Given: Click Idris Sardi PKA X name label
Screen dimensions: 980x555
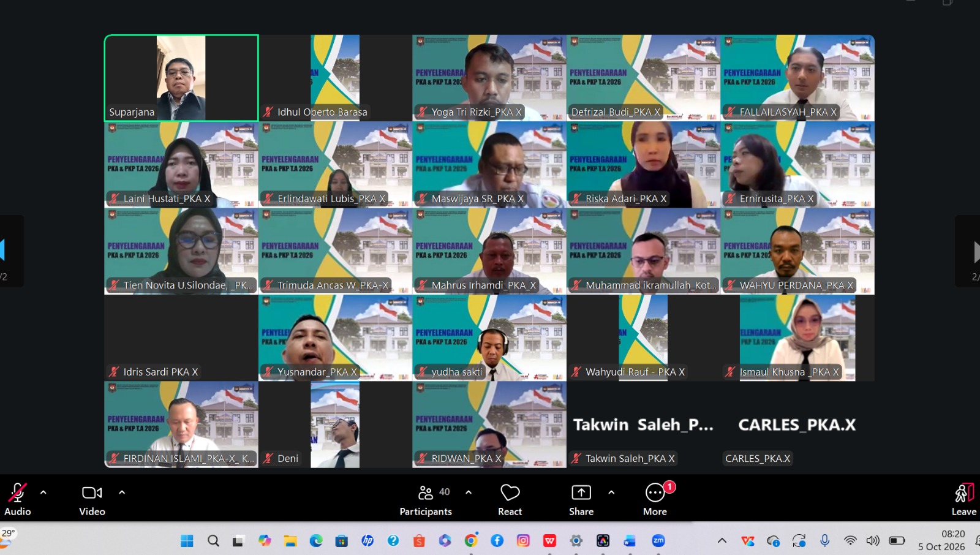Looking at the screenshot, I should tap(160, 372).
